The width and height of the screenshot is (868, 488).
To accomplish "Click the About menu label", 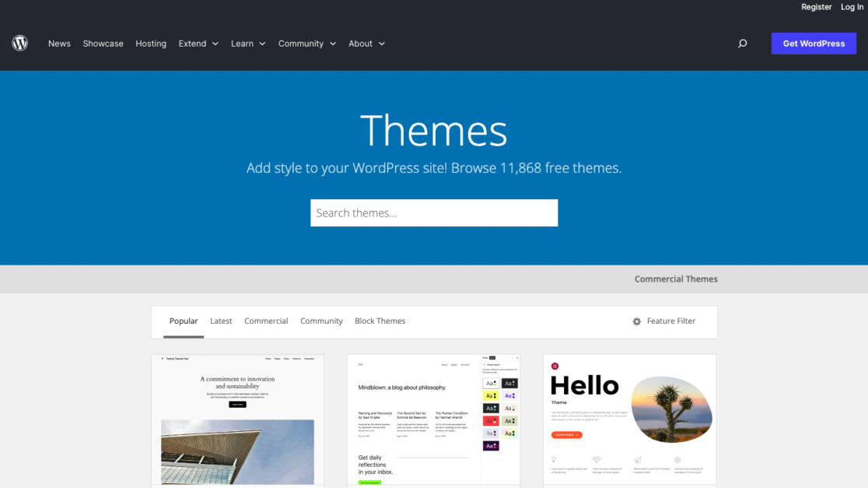I will pyautogui.click(x=360, y=44).
